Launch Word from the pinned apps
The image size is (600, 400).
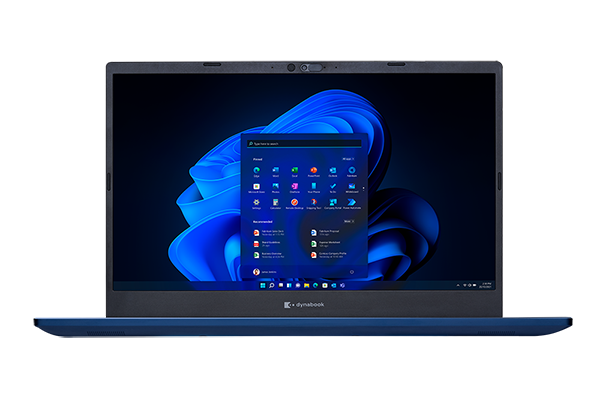coord(276,171)
